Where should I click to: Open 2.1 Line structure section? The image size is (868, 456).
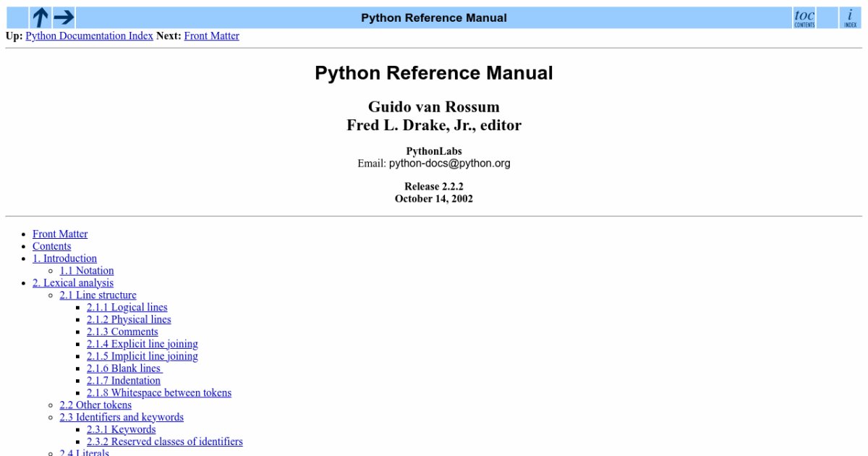coord(98,295)
